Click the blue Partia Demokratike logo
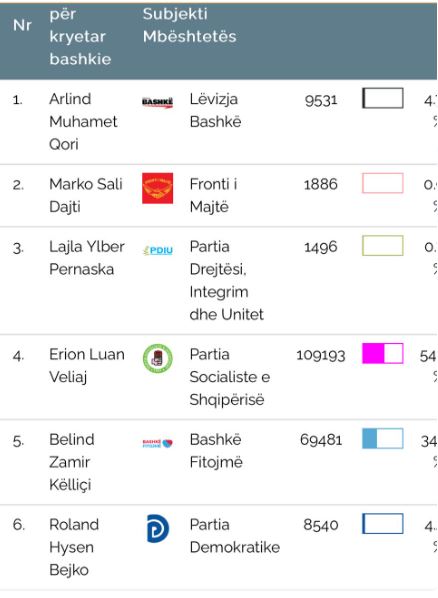Screen dimensions: 438x598 click(x=157, y=528)
